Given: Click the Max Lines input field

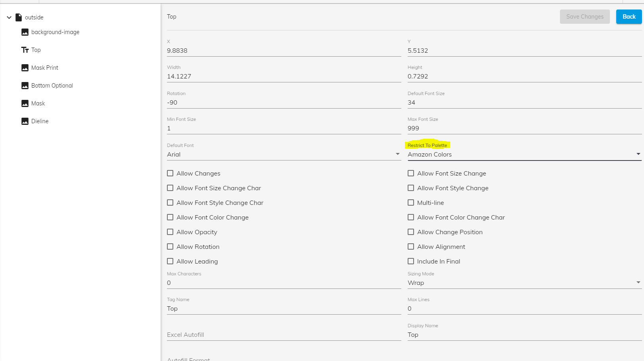Looking at the screenshot, I should pyautogui.click(x=525, y=309).
